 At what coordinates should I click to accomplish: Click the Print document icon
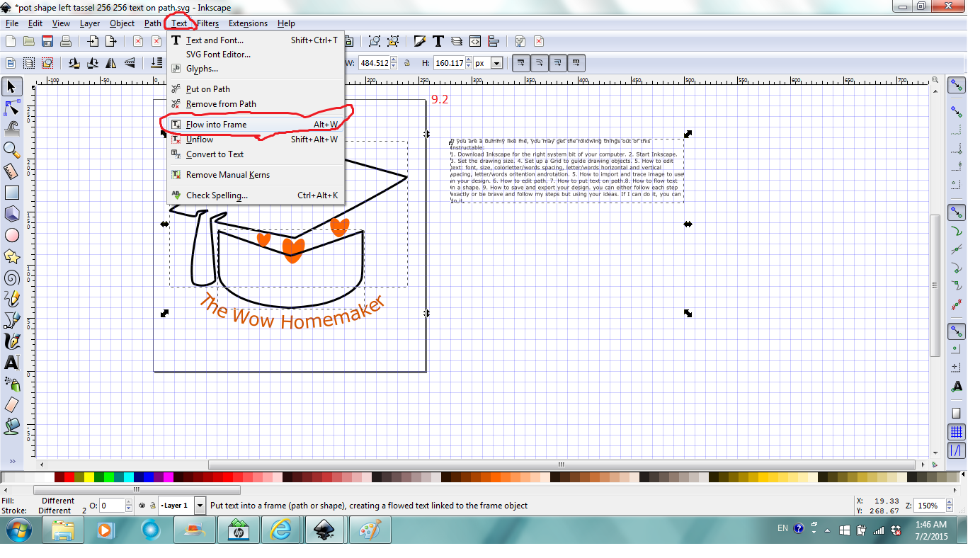(x=66, y=41)
